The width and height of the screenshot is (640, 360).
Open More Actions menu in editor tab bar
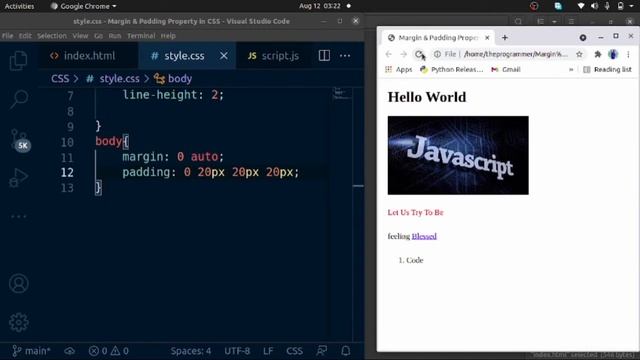click(x=345, y=56)
